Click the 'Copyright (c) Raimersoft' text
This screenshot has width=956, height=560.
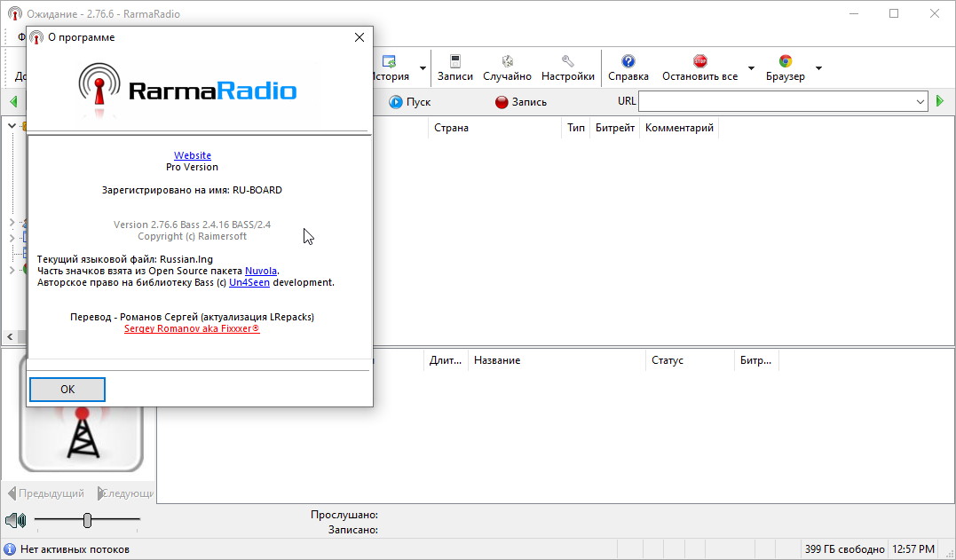pos(192,236)
